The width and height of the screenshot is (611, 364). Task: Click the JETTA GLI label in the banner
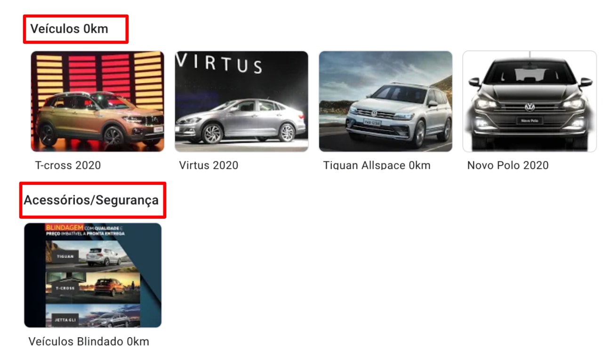[x=64, y=319]
